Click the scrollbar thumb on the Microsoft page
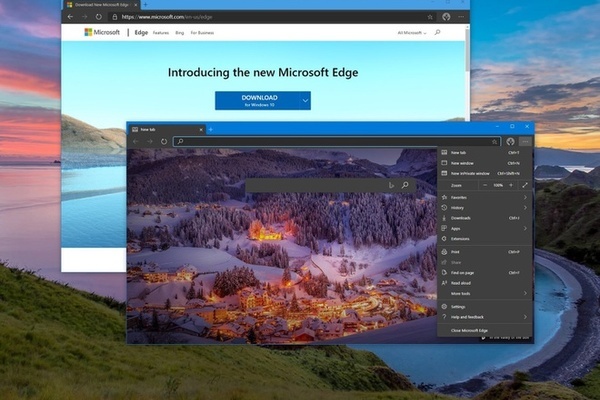600x400 pixels. (x=468, y=50)
